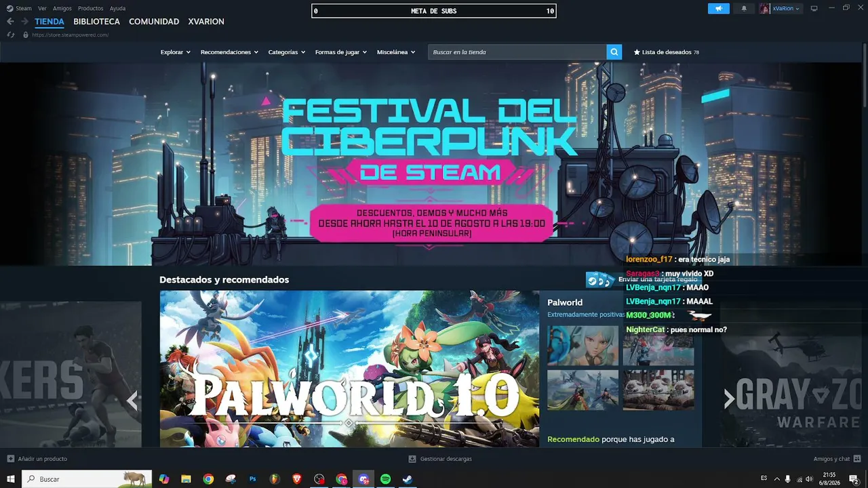The image size is (868, 488).
Task: Open the Steam menu
Action: pyautogui.click(x=24, y=8)
